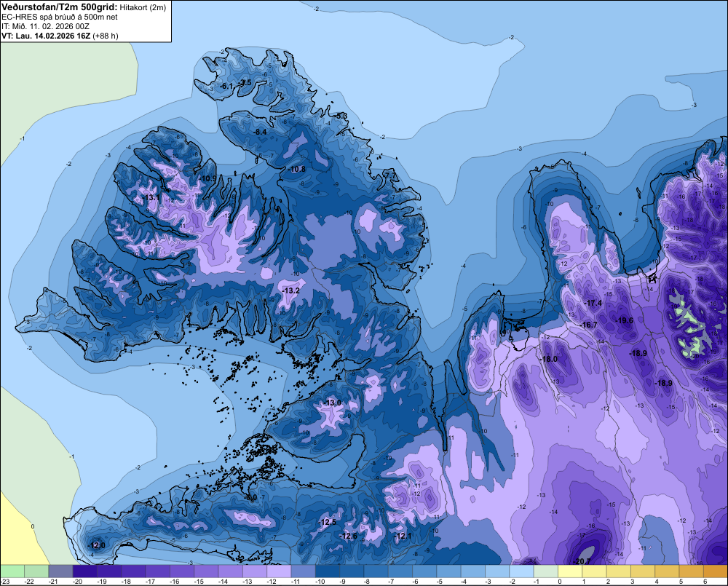Click the legend scale label 6
The image size is (728, 586).
coord(705,582)
